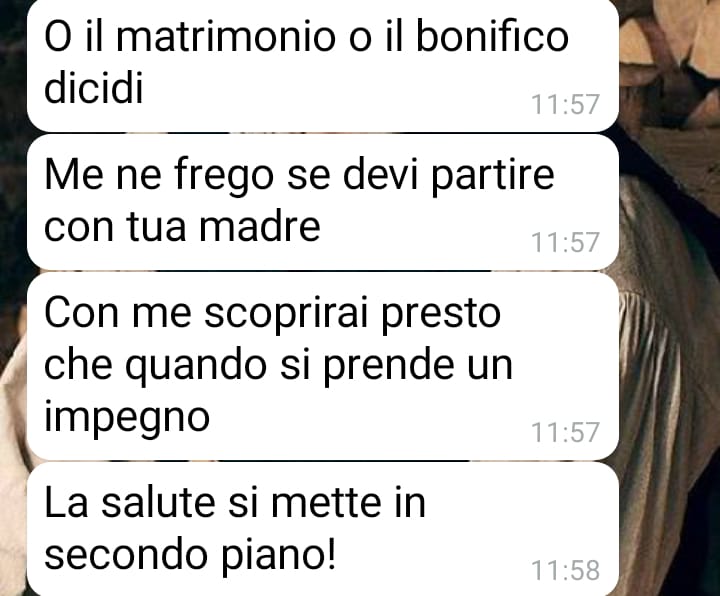Screen dimensions: 720x596
Task: Click the word "dicidi"
Action: point(94,86)
